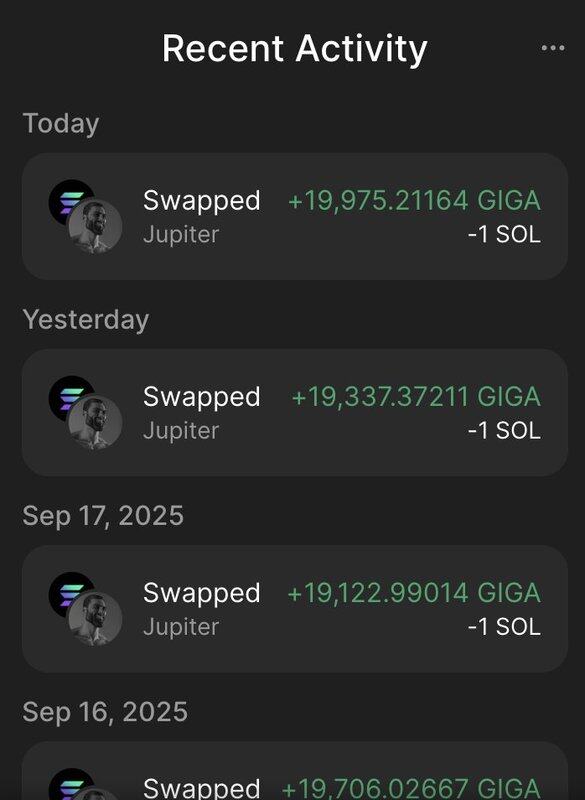The image size is (585, 800).
Task: Open yesterday's swap transaction card
Action: [295, 413]
